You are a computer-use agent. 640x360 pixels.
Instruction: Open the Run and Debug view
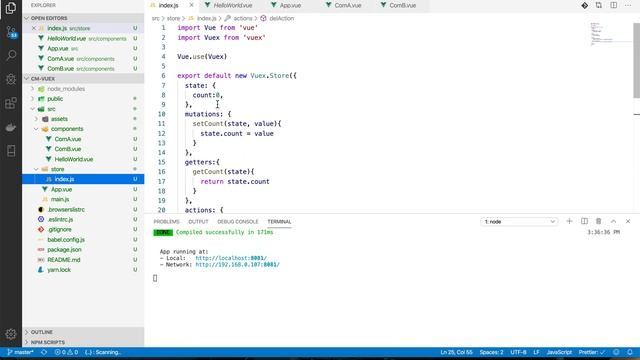pyautogui.click(x=11, y=79)
